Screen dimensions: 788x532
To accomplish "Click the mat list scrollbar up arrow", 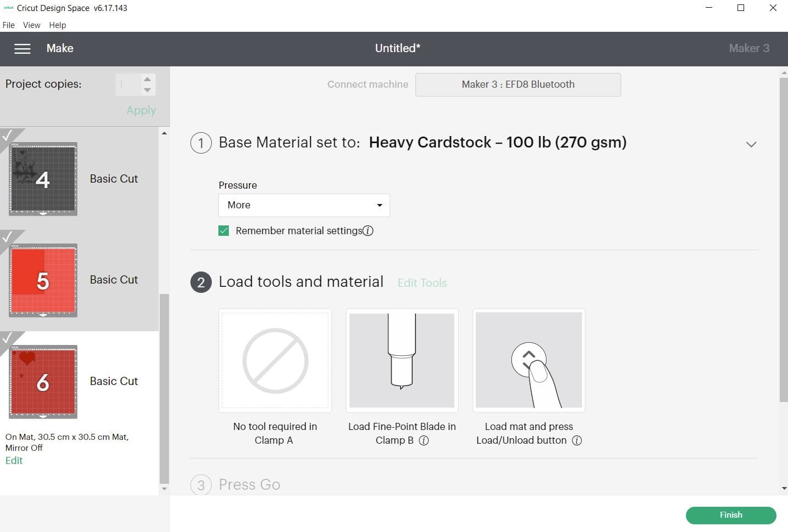I will pyautogui.click(x=164, y=133).
